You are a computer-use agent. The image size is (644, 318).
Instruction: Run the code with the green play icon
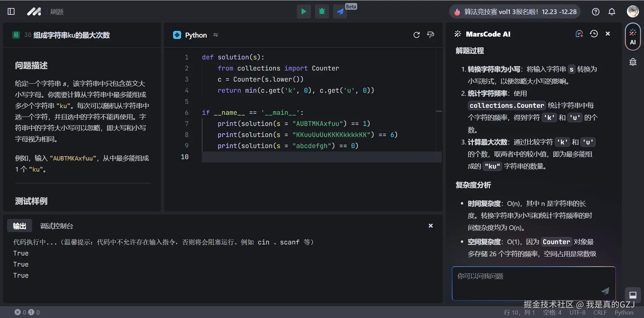point(304,11)
